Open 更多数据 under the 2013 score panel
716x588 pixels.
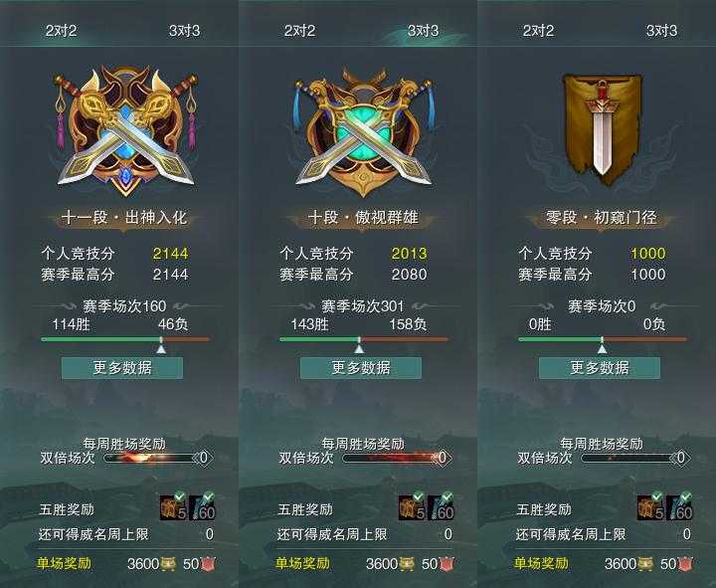pyautogui.click(x=361, y=368)
